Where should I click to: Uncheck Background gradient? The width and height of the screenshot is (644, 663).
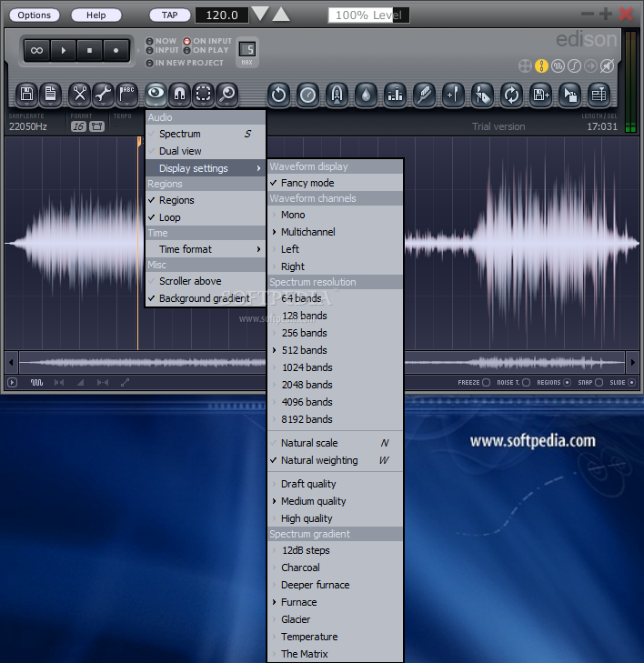pos(206,298)
